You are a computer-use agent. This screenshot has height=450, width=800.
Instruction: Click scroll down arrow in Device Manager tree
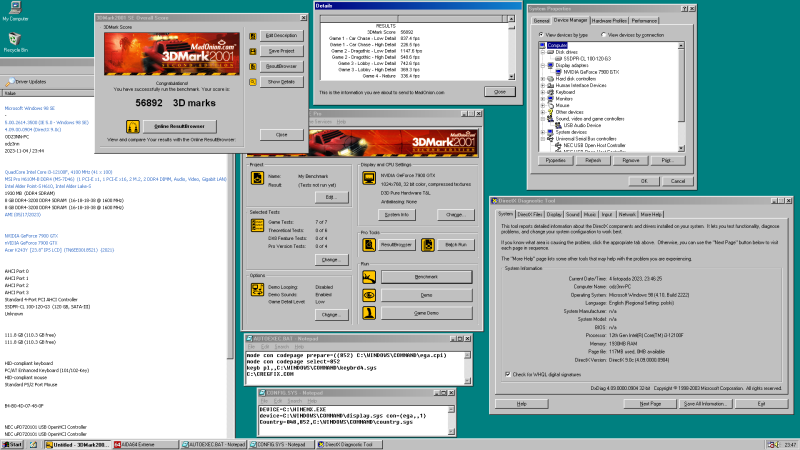point(681,148)
